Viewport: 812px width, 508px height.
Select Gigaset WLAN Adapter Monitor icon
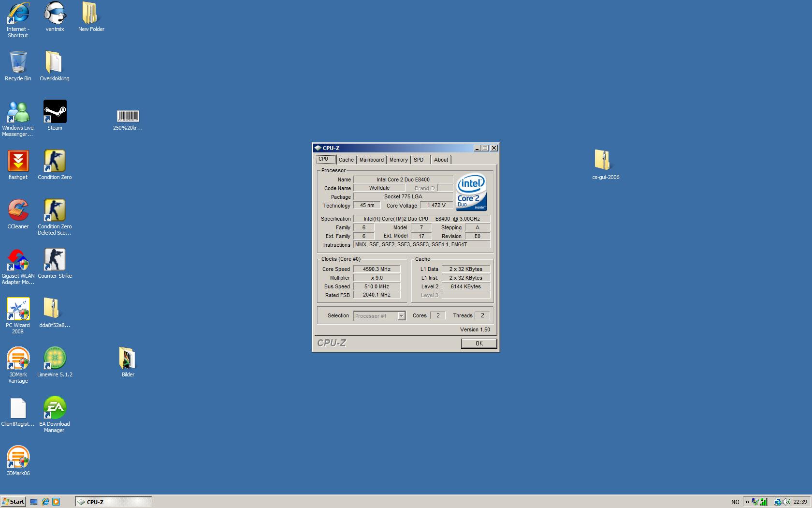coord(18,267)
